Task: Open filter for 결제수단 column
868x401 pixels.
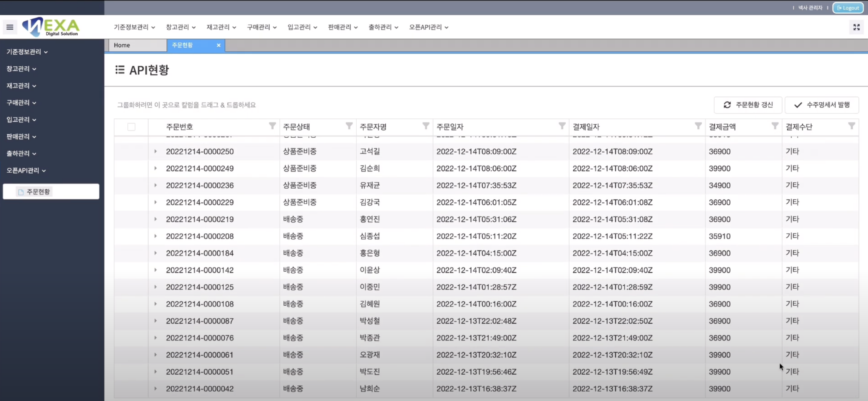Action: click(851, 126)
